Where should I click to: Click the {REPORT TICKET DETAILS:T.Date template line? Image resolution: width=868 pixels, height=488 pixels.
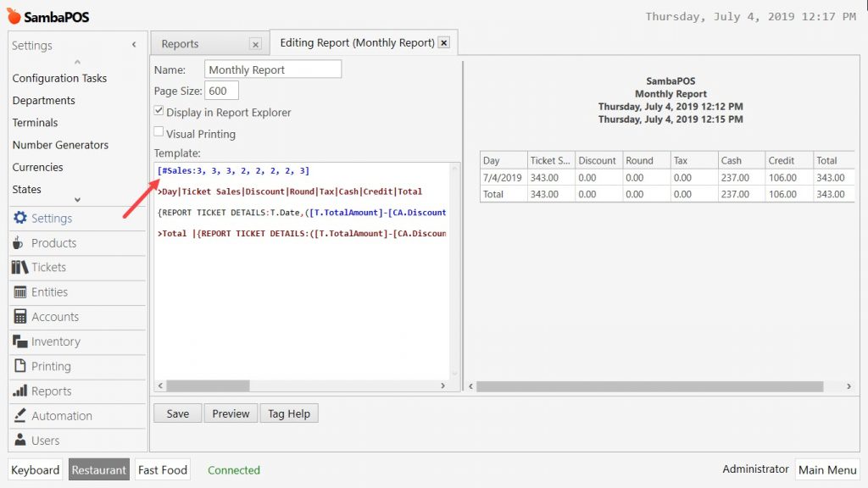[x=302, y=213]
